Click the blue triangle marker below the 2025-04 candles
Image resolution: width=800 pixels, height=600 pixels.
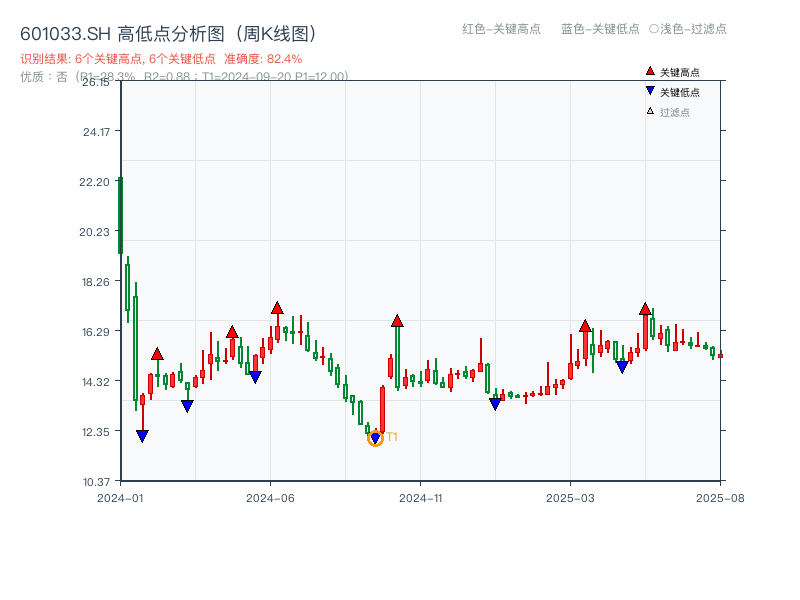point(623,368)
